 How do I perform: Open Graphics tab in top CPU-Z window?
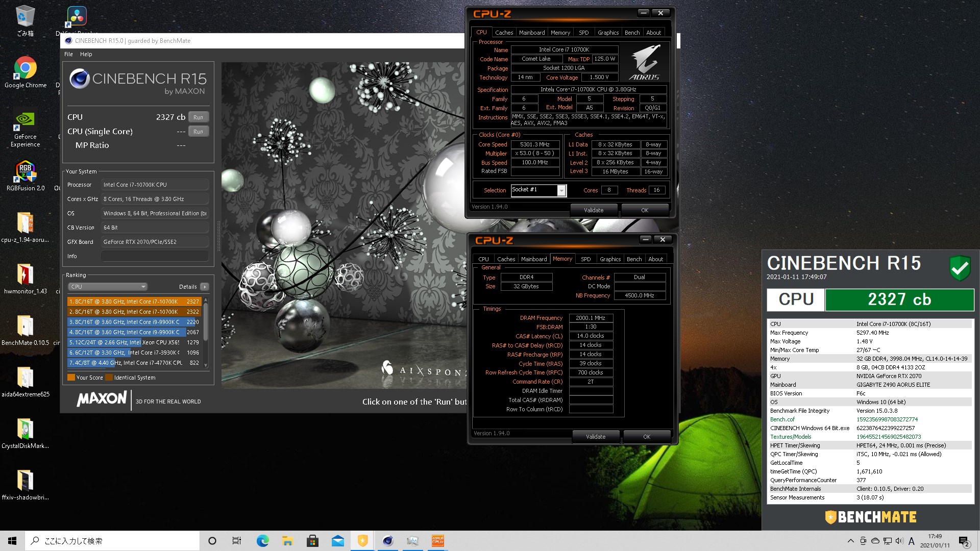(x=608, y=33)
